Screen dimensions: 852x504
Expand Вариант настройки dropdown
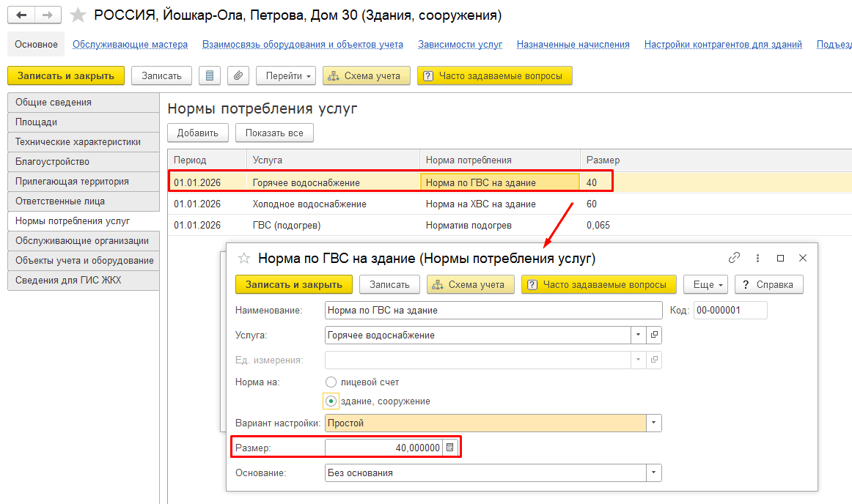[x=654, y=423]
